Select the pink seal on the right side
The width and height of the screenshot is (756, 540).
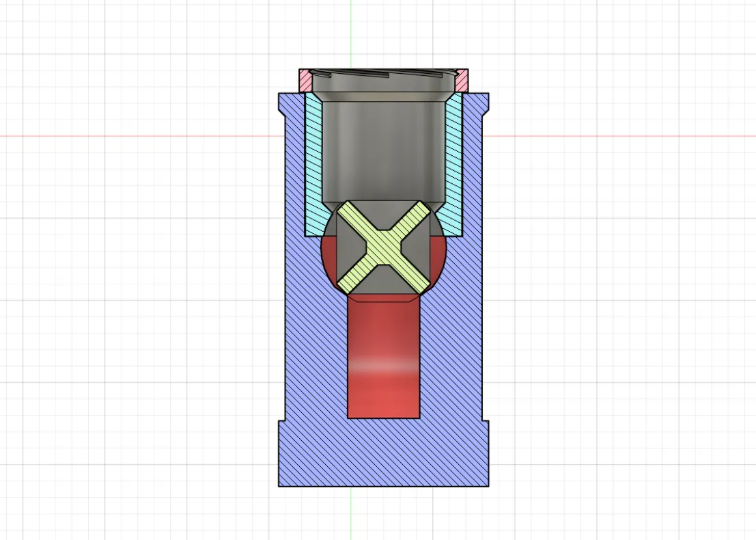point(462,81)
